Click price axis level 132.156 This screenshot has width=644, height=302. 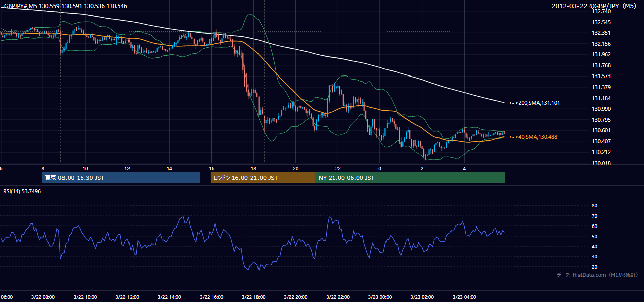600,44
